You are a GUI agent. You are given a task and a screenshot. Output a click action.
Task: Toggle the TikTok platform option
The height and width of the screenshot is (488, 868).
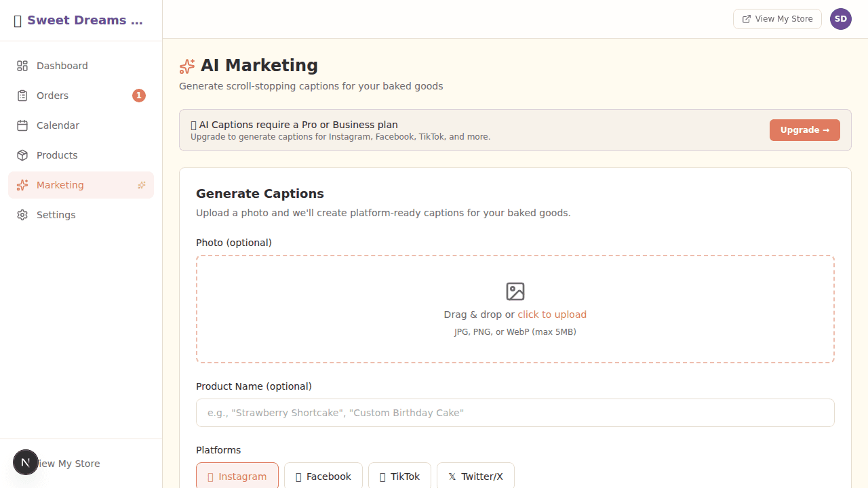click(x=399, y=476)
